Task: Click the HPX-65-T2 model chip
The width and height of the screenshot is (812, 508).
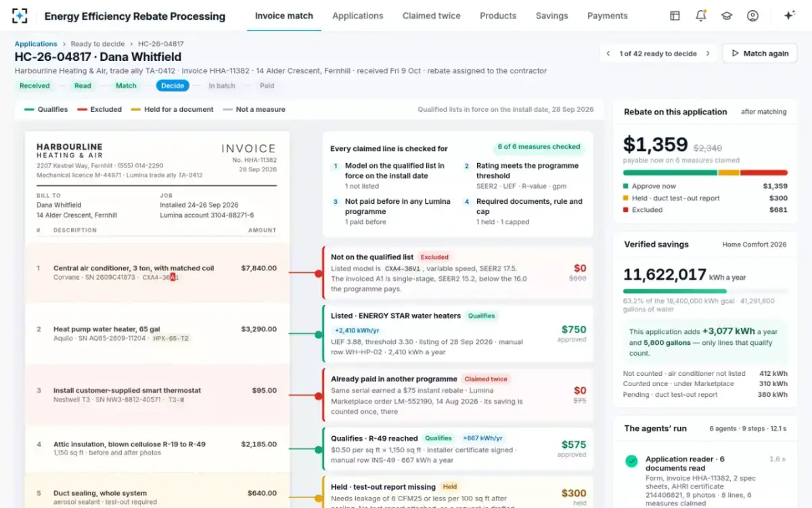Action: point(171,339)
